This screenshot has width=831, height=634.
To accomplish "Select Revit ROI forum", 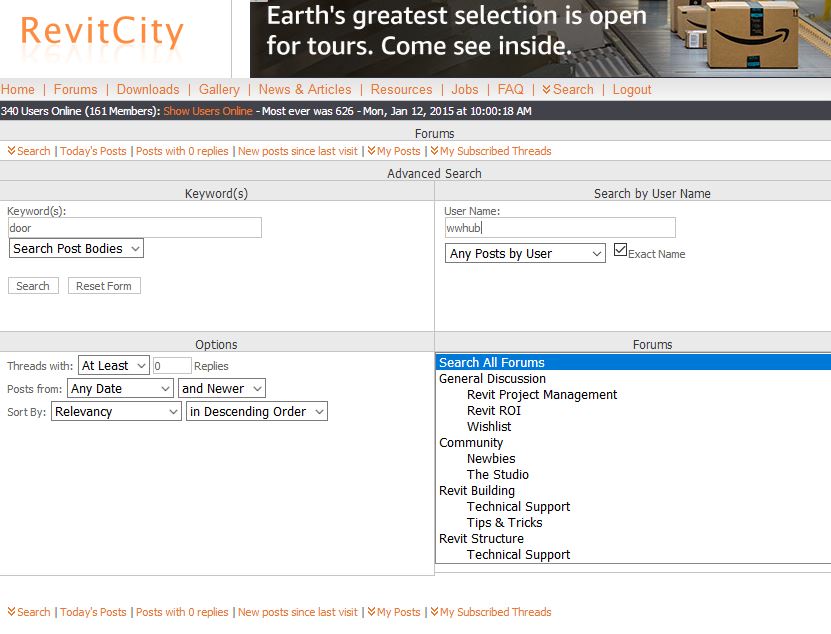I will (x=633, y=410).
